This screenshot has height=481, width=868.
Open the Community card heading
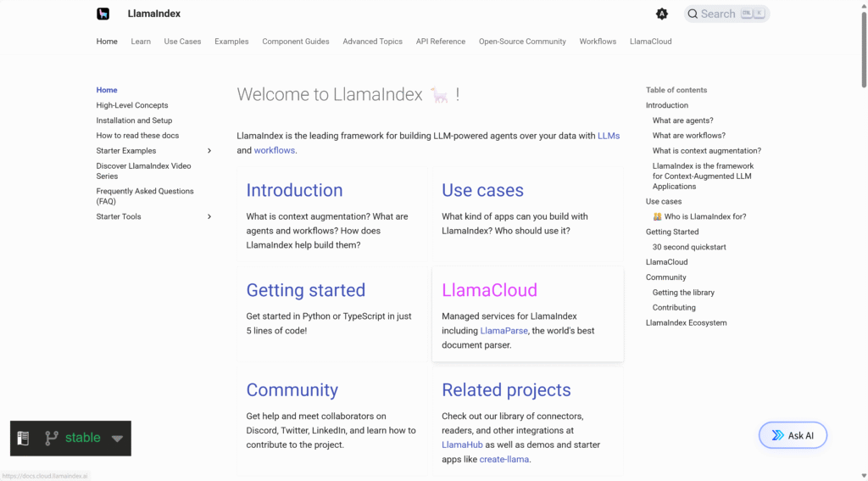292,389
